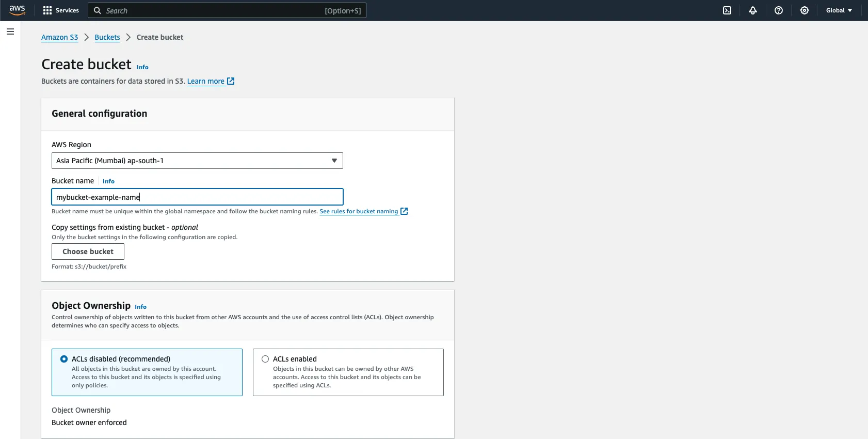Click the Choose bucket button
This screenshot has height=439, width=868.
pyautogui.click(x=88, y=252)
